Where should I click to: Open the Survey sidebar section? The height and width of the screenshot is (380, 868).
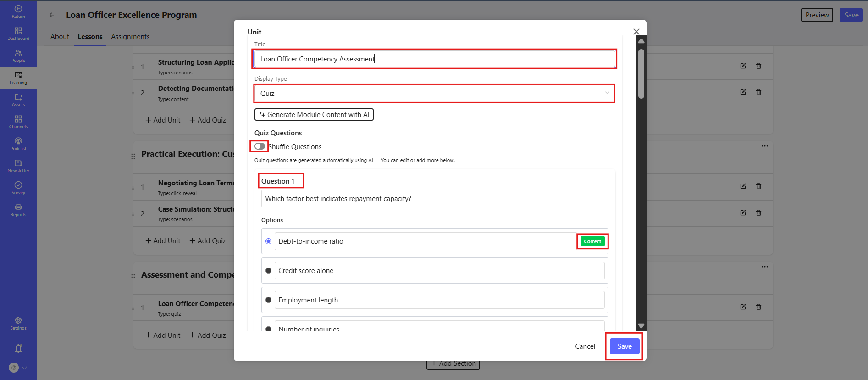18,188
